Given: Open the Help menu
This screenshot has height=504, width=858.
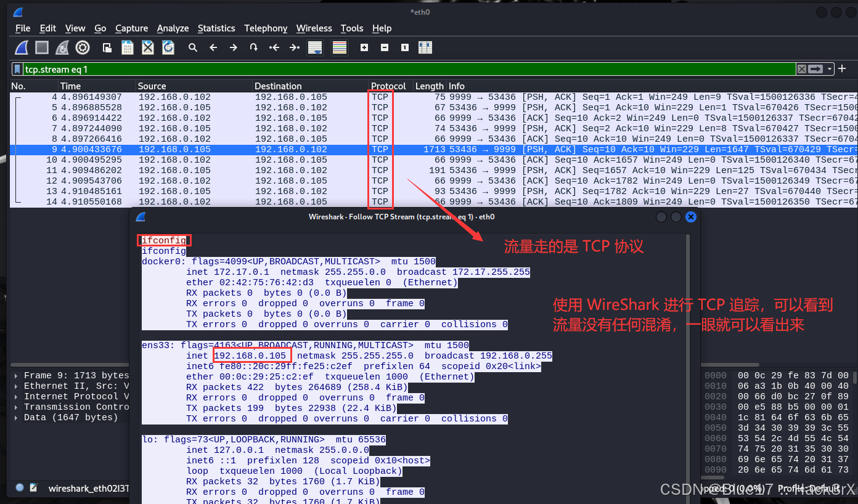Looking at the screenshot, I should [x=382, y=28].
